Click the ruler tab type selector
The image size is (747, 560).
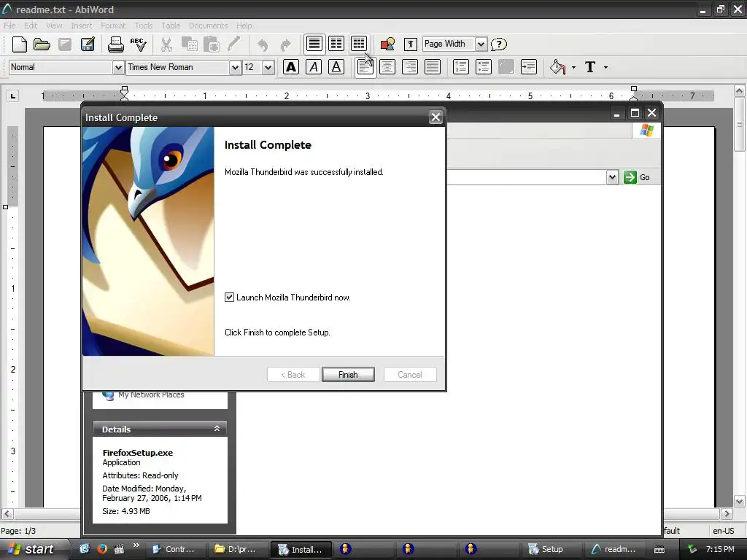pyautogui.click(x=13, y=96)
